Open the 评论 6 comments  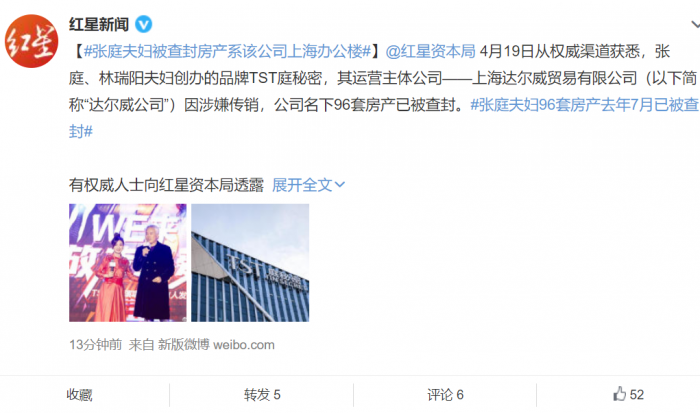pos(445,395)
